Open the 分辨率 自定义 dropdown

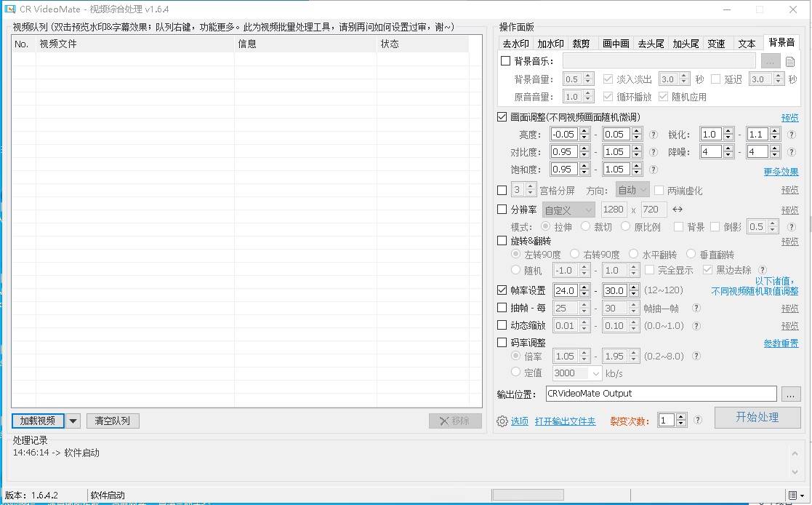(x=568, y=210)
